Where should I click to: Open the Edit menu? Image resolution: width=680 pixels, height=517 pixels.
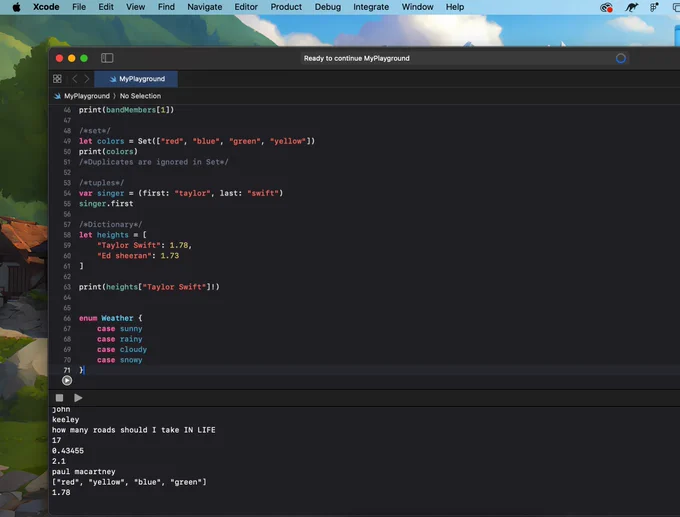[106, 7]
